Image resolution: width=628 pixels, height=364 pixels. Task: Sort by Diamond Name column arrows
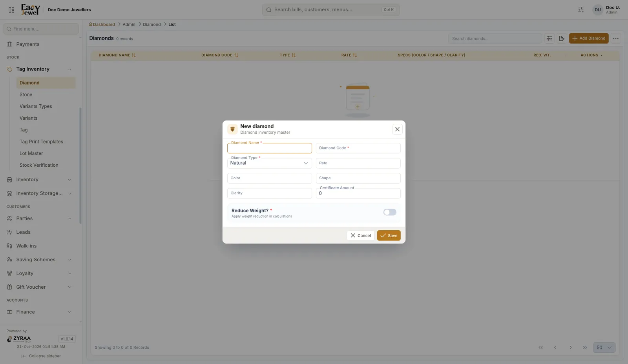[x=134, y=55]
